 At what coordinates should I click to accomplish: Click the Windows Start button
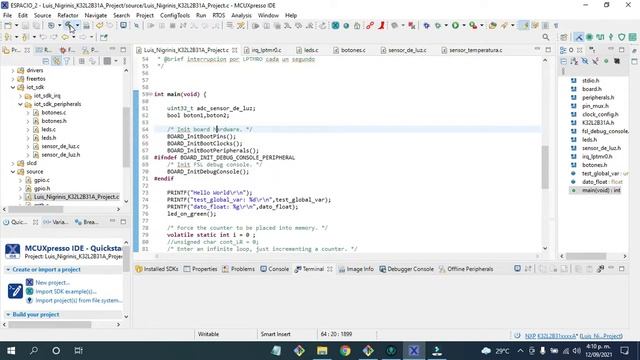click(11, 351)
